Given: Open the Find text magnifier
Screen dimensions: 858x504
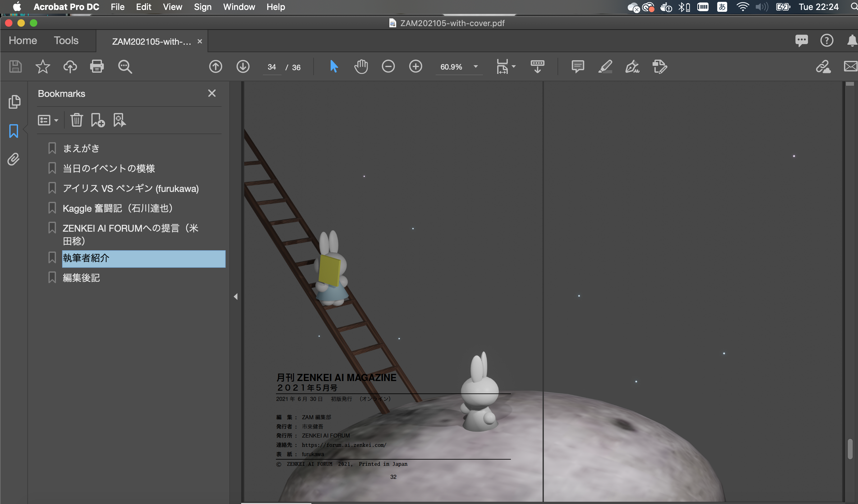Looking at the screenshot, I should point(125,67).
